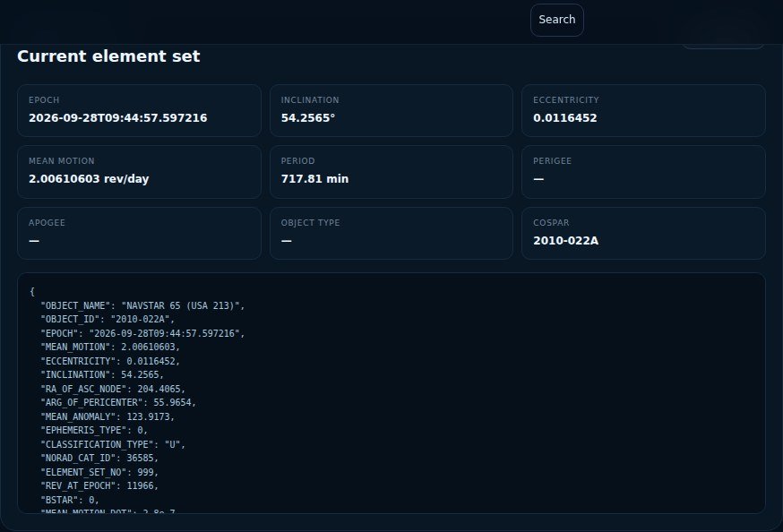Select the ELEMENT_SET_NO 999 line

[99, 472]
